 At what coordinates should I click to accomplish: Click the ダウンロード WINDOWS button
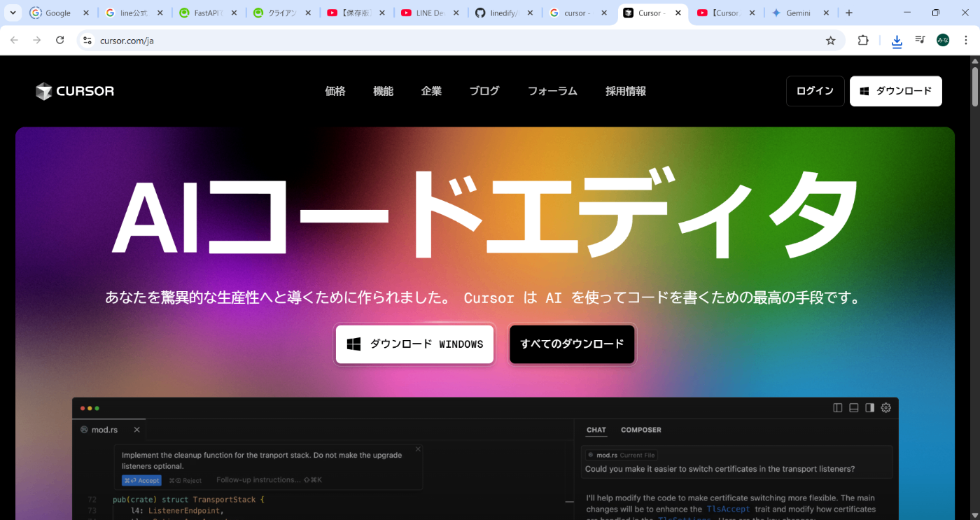coord(415,344)
